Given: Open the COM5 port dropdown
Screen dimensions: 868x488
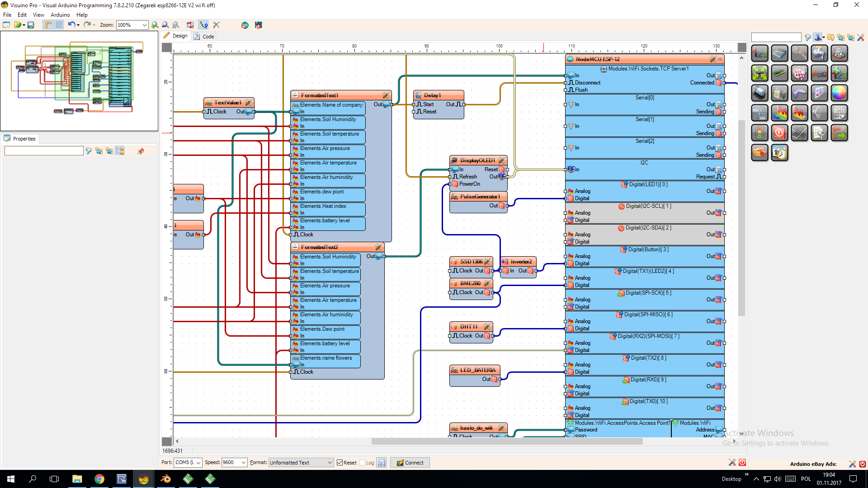Looking at the screenshot, I should tap(188, 462).
